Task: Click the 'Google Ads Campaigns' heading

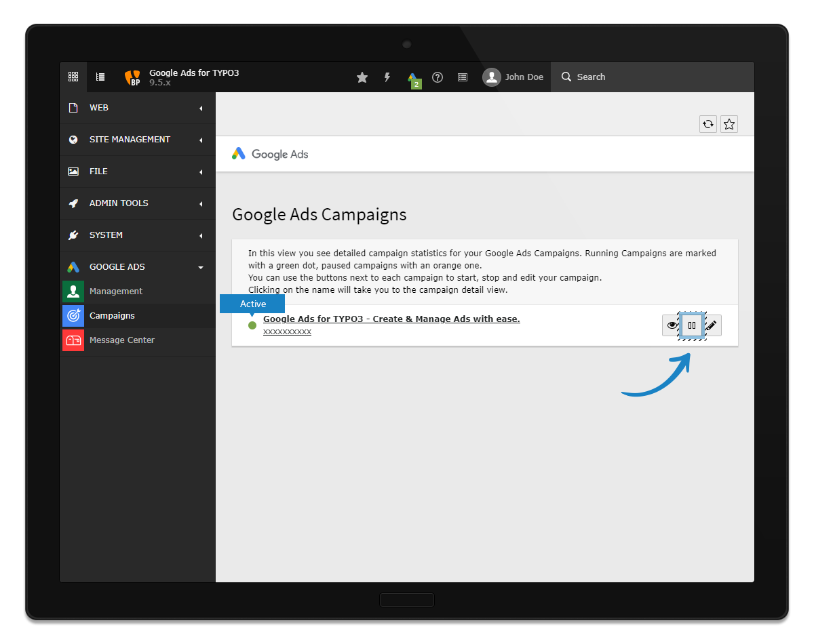Action: tap(319, 215)
